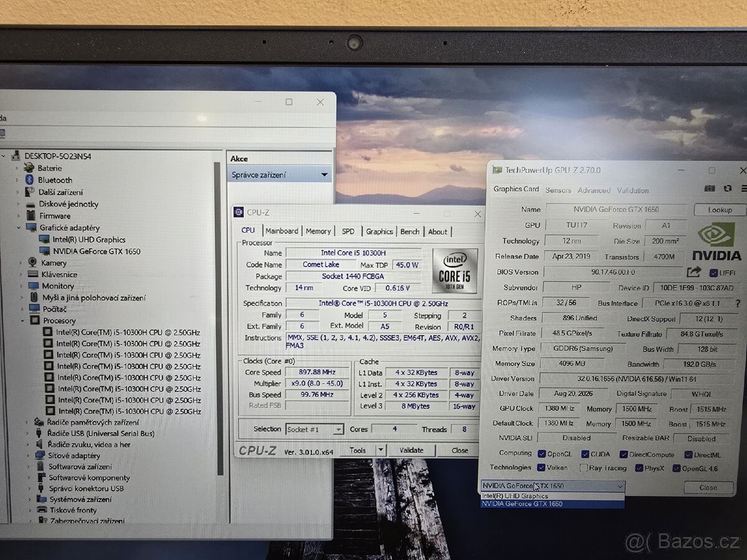Click the GPU Name field in GPU-Z
The height and width of the screenshot is (560, 747).
coord(616,210)
